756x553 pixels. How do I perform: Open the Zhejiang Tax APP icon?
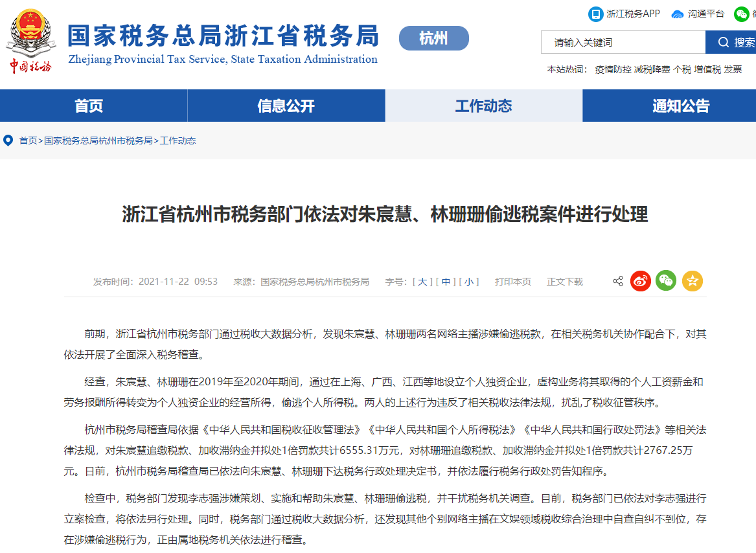tap(595, 14)
